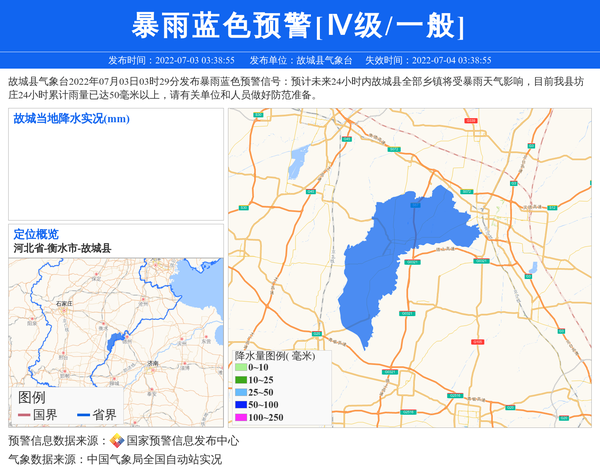Screen dimensions: 600x471
Task: Click the 发布单位 故城县气象台 text
Action: (x=300, y=60)
